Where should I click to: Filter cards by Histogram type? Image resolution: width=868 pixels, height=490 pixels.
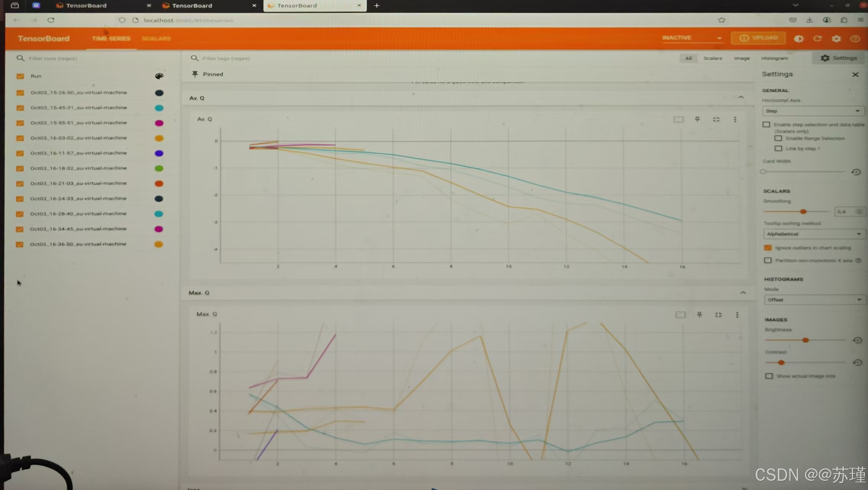point(774,58)
